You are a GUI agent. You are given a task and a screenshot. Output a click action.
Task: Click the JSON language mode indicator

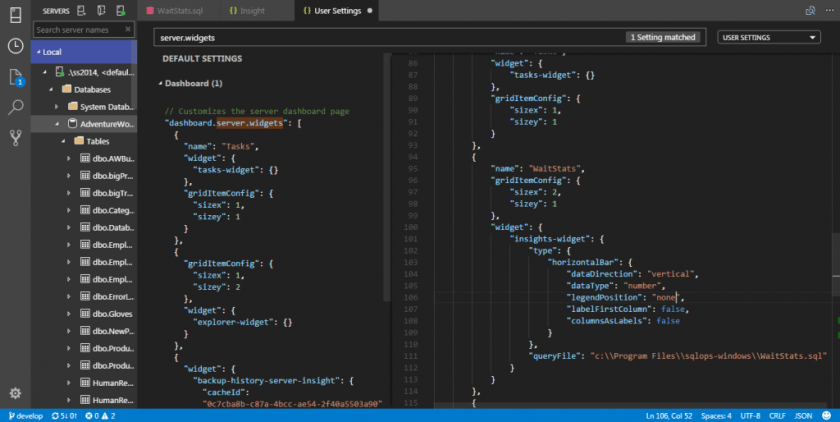coord(802,416)
